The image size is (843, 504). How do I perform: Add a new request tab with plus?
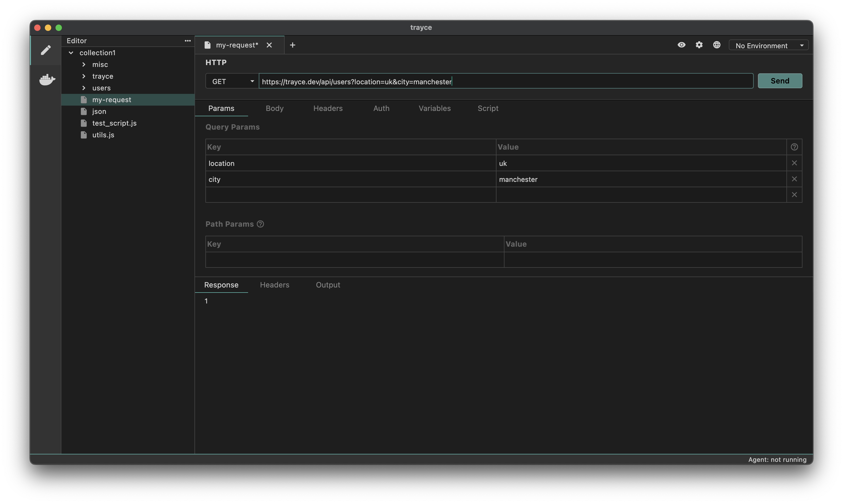292,45
